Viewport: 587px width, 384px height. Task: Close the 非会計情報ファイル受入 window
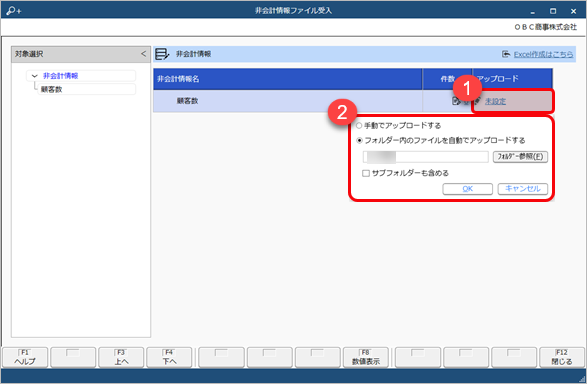pos(573,11)
